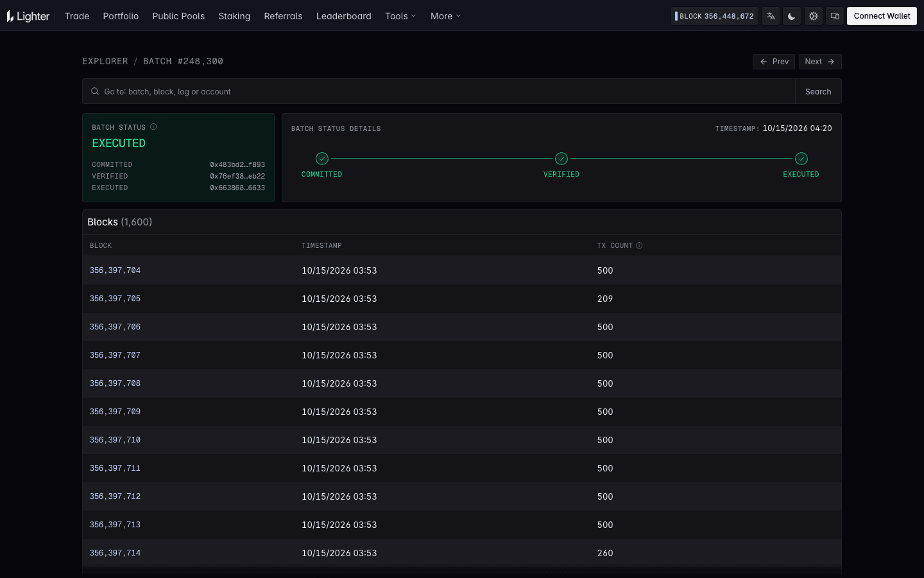
Task: Open verified hash 0x76ef38…eb22
Action: [237, 176]
